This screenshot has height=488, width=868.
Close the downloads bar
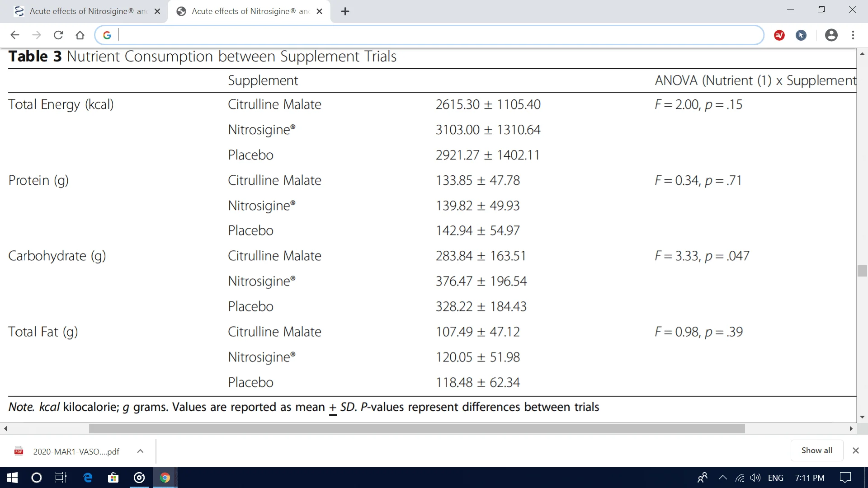coord(855,450)
